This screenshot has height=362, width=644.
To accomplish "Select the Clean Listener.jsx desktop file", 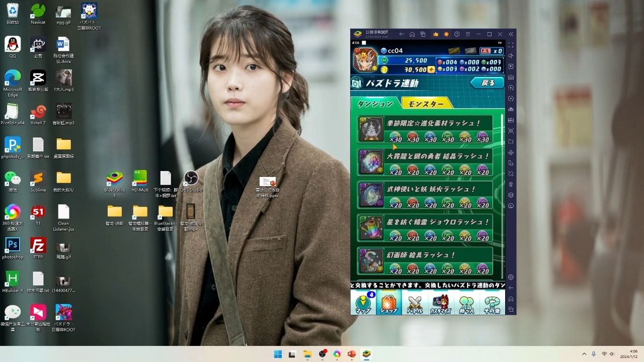I will [63, 218].
